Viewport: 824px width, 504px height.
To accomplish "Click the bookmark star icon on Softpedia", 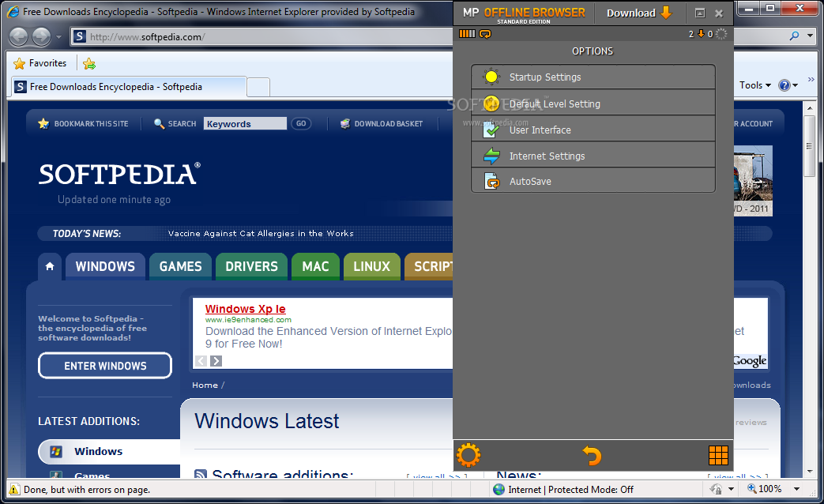I will [43, 123].
